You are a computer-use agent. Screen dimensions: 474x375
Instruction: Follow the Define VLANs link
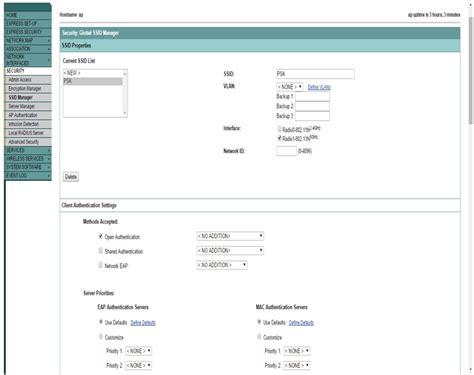point(319,87)
